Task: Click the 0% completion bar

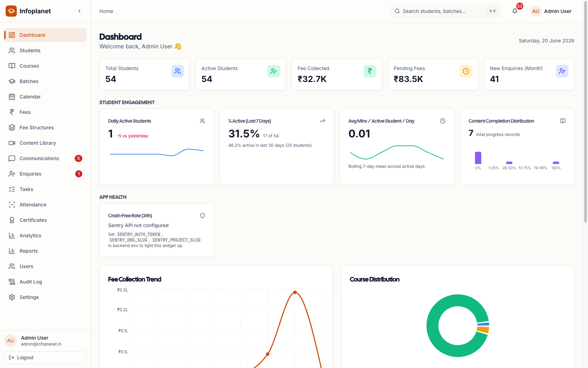Action: coord(478,158)
